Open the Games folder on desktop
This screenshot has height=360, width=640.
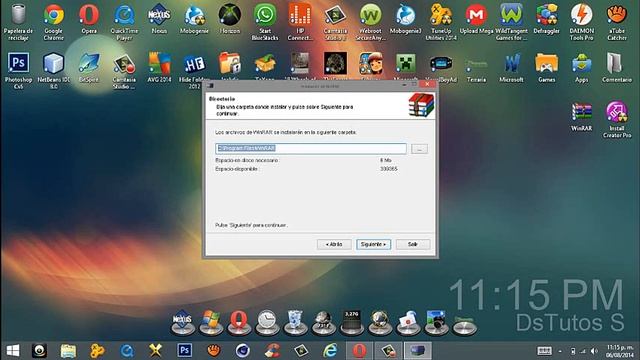tap(547, 68)
